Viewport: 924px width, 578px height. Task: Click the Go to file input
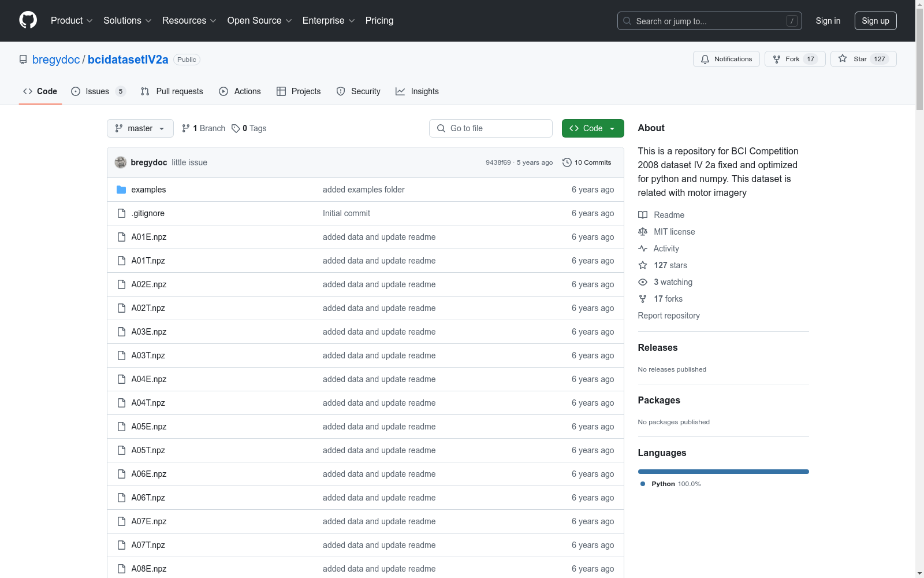pos(491,128)
